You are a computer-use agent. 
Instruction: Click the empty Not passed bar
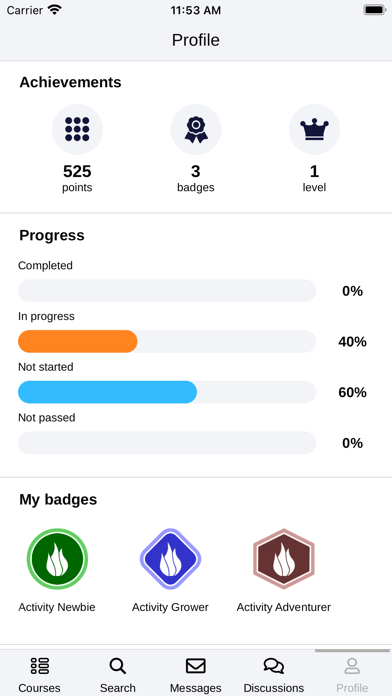tap(167, 443)
